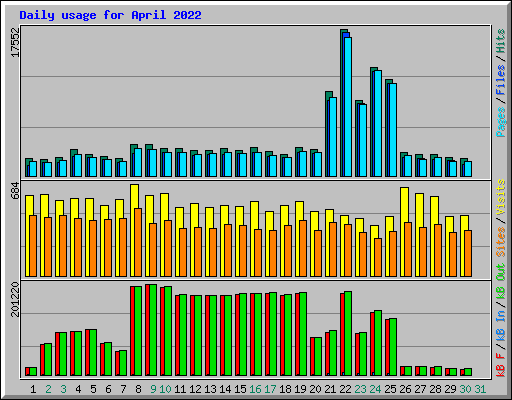512x400 pixels.
Task: Click day label 25 on x-axis
Action: 390,389
